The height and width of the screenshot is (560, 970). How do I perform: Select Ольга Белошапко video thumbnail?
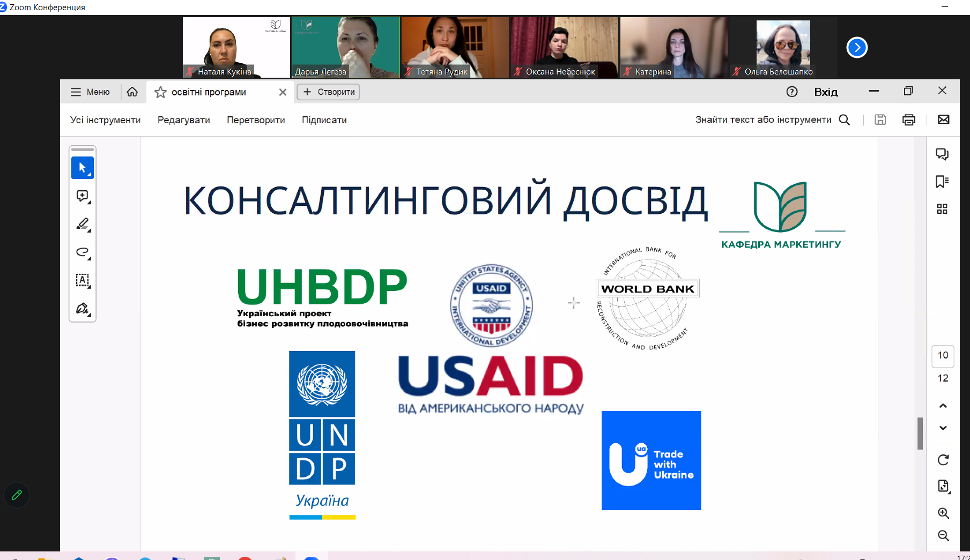coord(783,47)
